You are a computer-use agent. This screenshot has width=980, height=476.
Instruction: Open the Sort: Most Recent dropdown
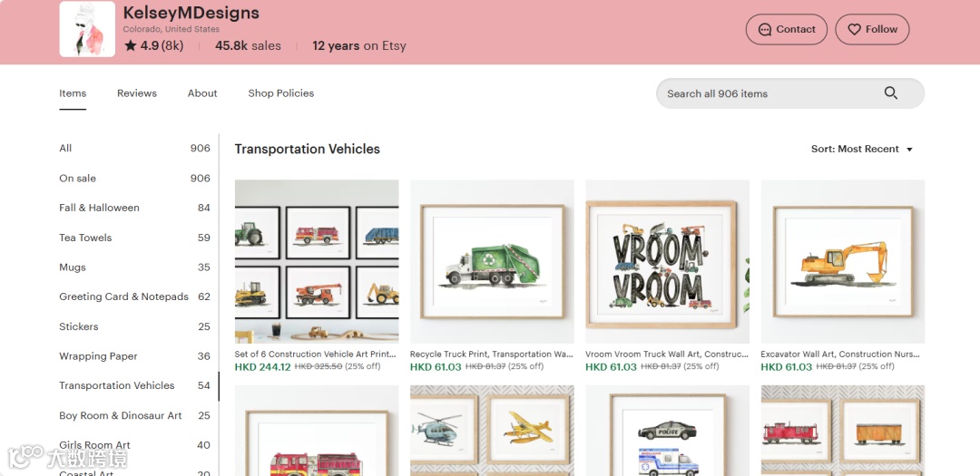pos(861,149)
